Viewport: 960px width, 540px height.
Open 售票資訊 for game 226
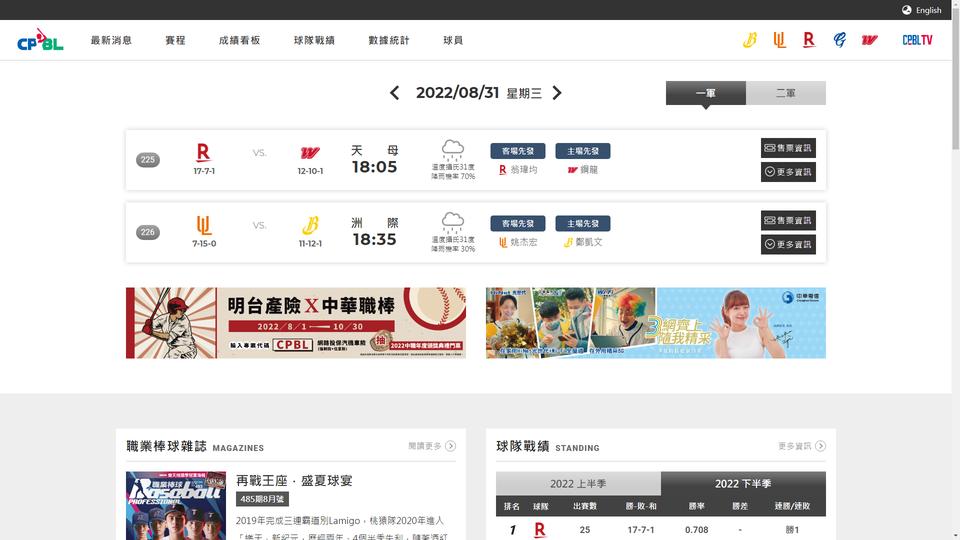pos(788,220)
